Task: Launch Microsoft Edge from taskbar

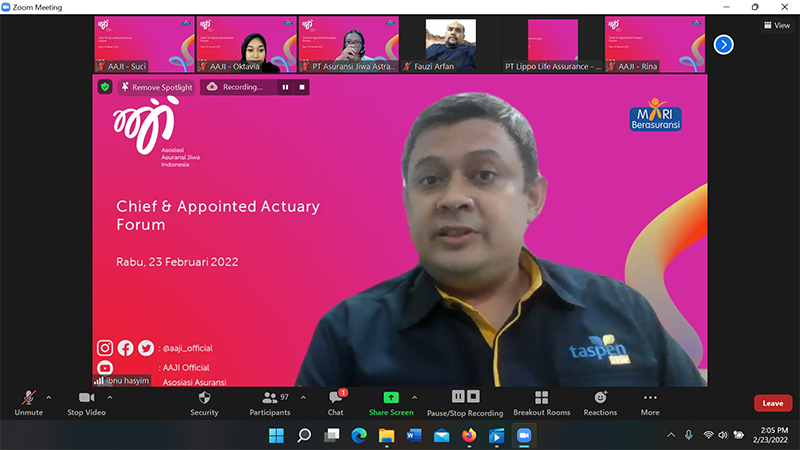Action: point(359,436)
